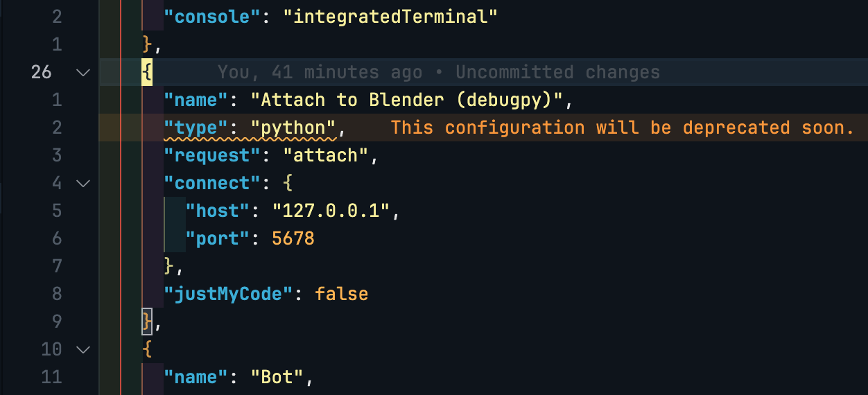Click the highlighted opening brace on line 26
This screenshot has width=868, height=395.
[x=147, y=72]
